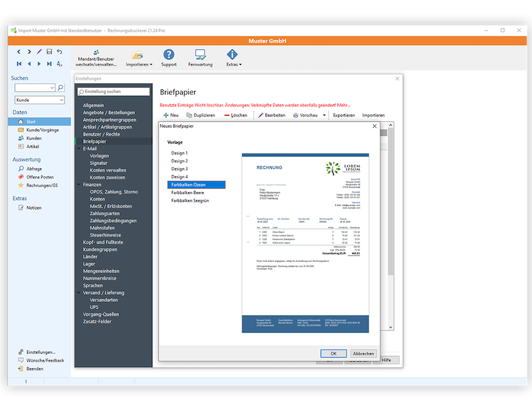Expand the Extras toolbar dropdown
The width and height of the screenshot is (532, 411).
(x=233, y=65)
